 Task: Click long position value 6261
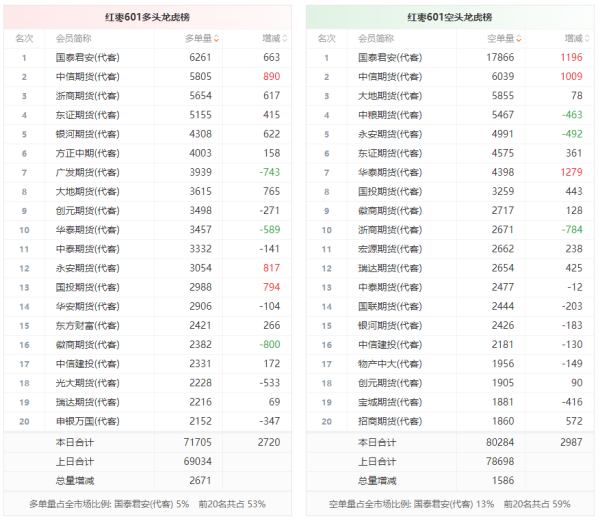pos(201,58)
